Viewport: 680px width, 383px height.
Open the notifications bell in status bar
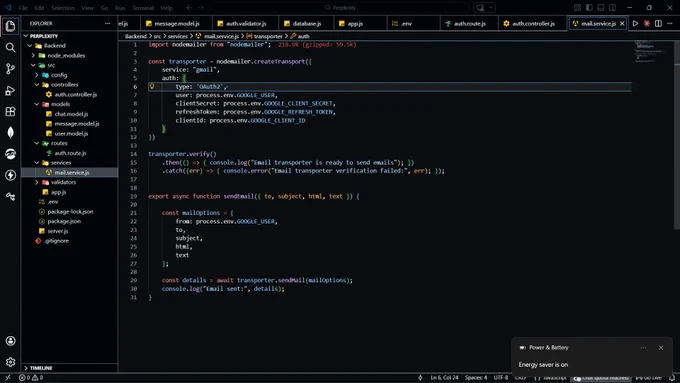(x=672, y=378)
